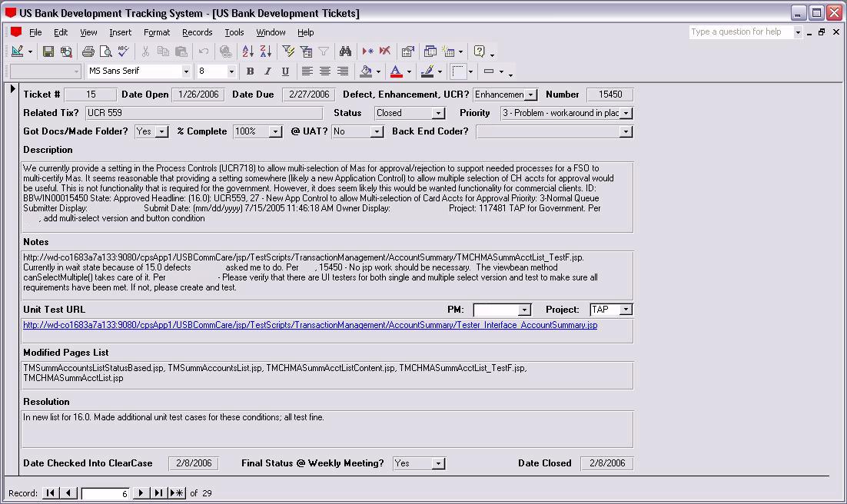Expand the Status dropdown showing Closed

[438, 114]
